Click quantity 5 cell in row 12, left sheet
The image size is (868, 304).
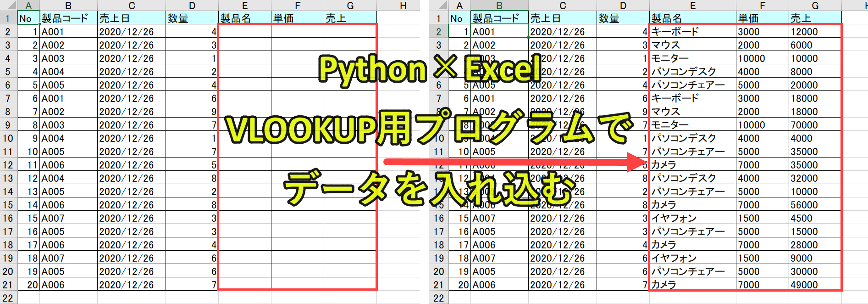[x=192, y=165]
